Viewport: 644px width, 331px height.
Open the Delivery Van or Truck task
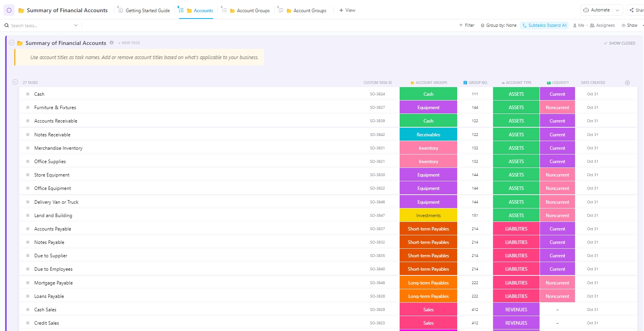56,202
